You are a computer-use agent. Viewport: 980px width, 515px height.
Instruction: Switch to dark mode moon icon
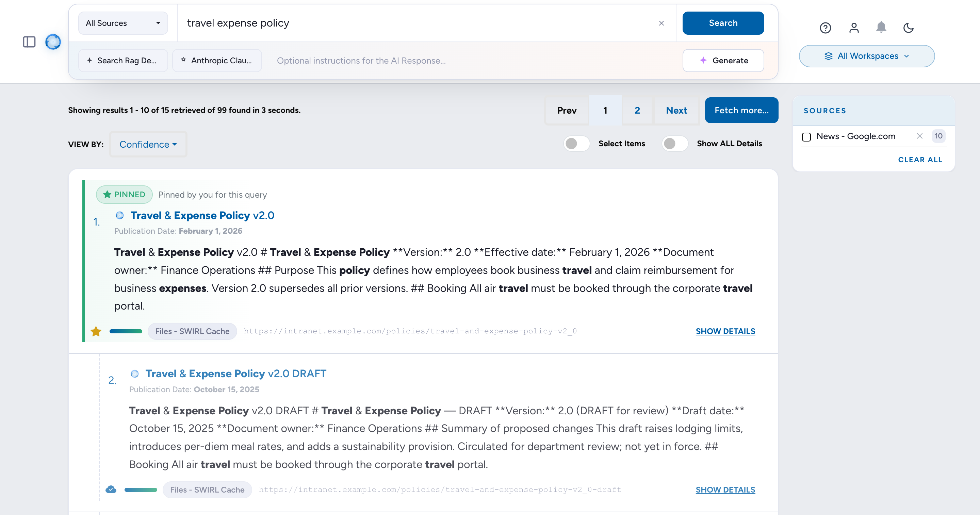909,28
